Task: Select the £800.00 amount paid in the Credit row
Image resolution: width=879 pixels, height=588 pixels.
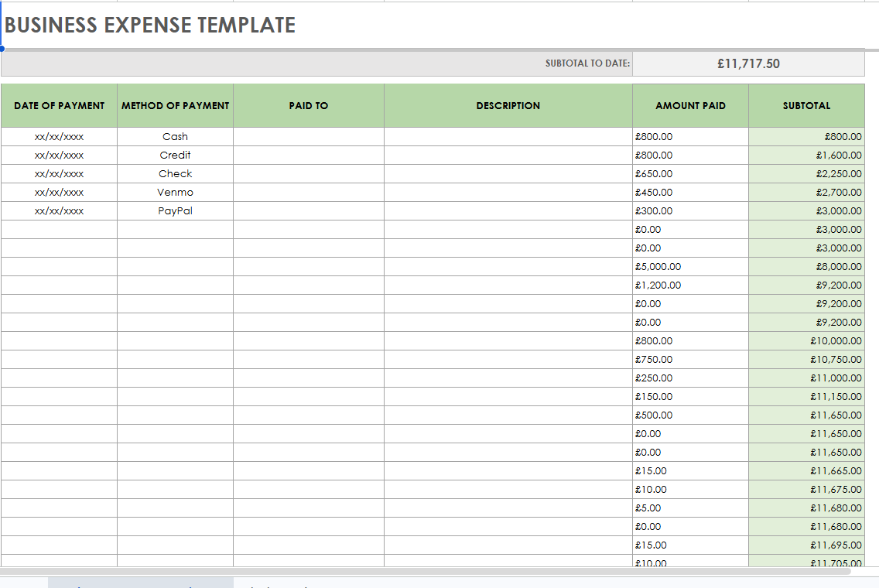Action: click(x=690, y=155)
